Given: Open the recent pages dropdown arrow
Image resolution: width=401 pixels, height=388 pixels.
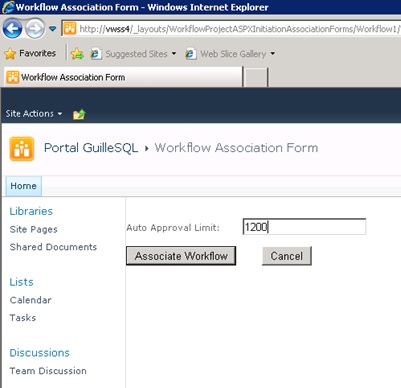Looking at the screenshot, I should click(53, 29).
